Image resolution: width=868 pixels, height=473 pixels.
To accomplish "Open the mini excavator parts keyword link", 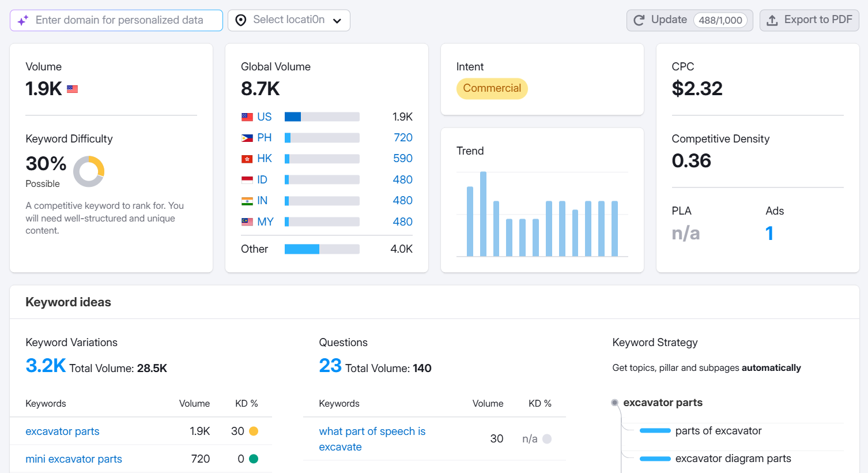I will (73, 459).
